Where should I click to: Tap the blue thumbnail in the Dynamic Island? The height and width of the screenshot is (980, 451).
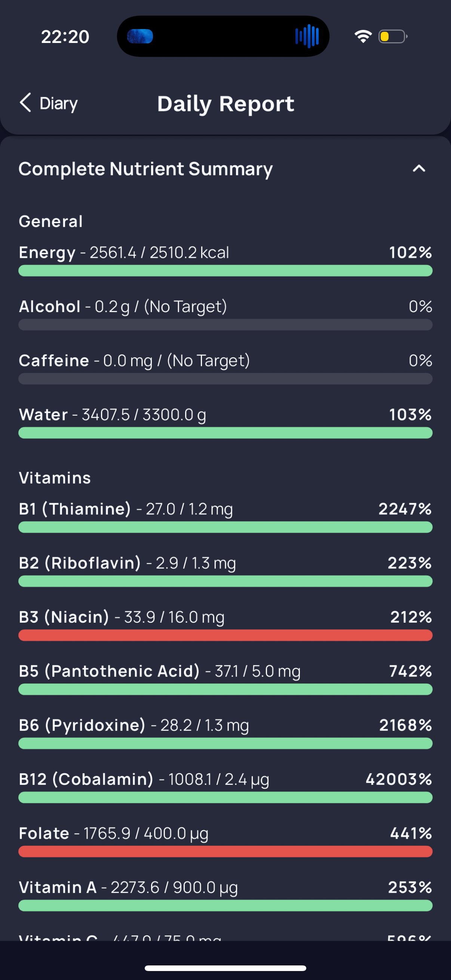point(140,37)
